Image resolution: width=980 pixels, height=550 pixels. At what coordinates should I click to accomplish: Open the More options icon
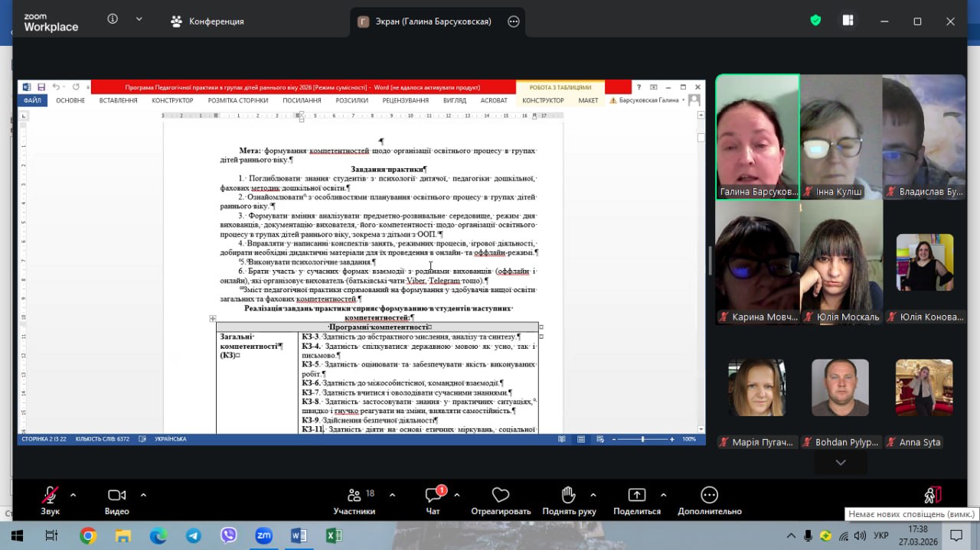point(709,496)
